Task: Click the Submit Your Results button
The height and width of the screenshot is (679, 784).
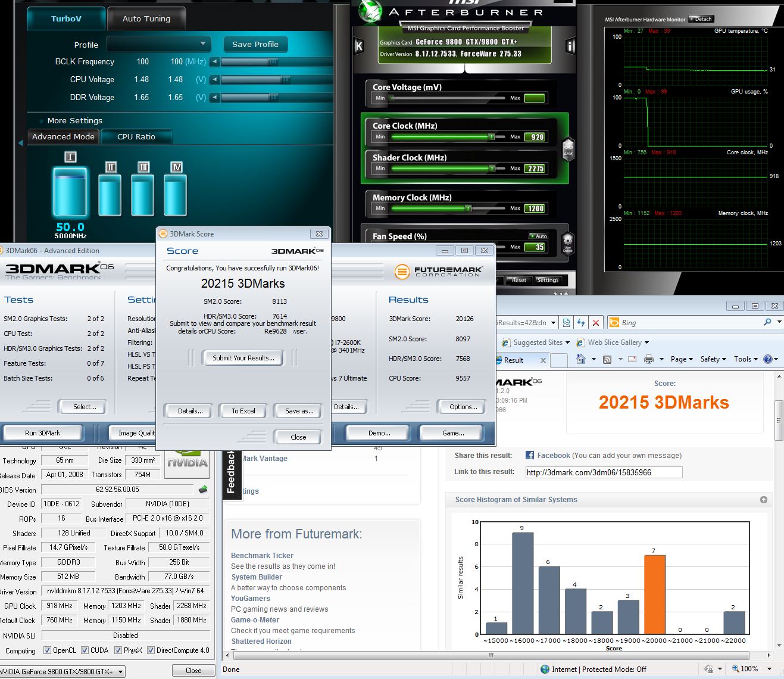Action: point(243,358)
